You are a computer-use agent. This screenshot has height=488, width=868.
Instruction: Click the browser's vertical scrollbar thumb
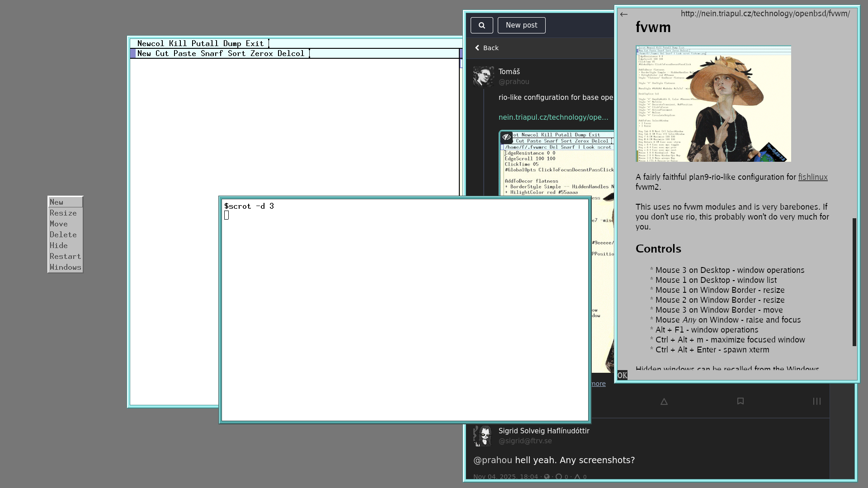pyautogui.click(x=854, y=282)
